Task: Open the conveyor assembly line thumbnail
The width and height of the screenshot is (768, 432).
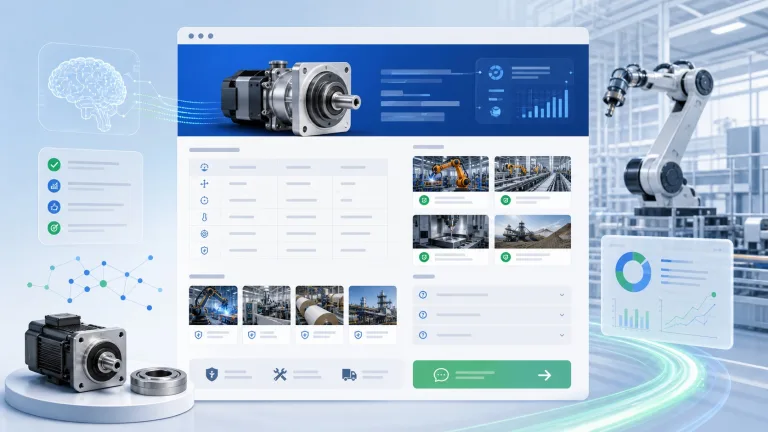Action: point(532,174)
